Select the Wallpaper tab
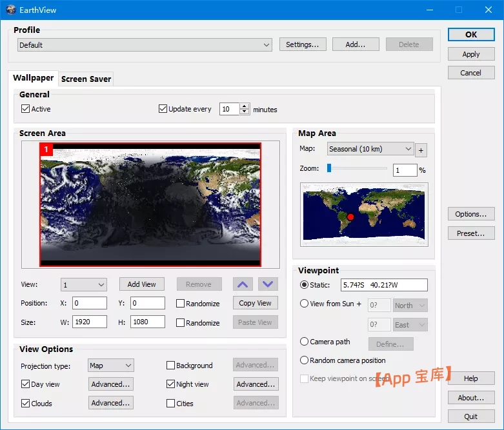The image size is (504, 430). 34,78
